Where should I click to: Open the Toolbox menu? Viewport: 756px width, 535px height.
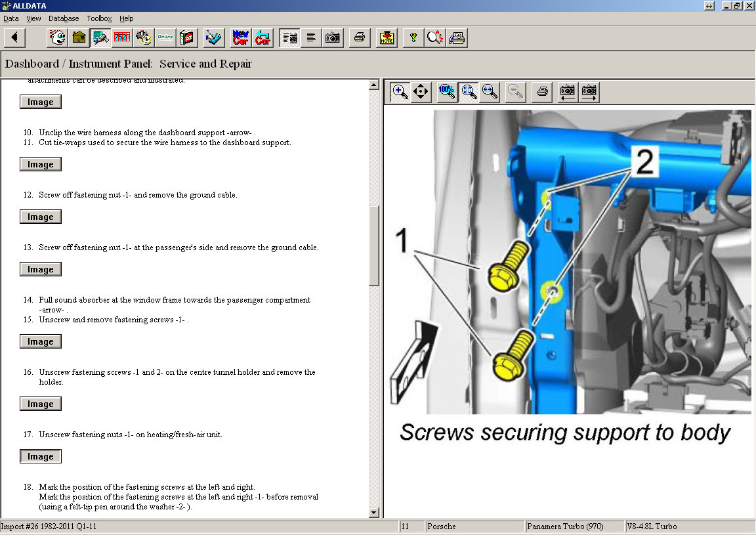tap(99, 18)
